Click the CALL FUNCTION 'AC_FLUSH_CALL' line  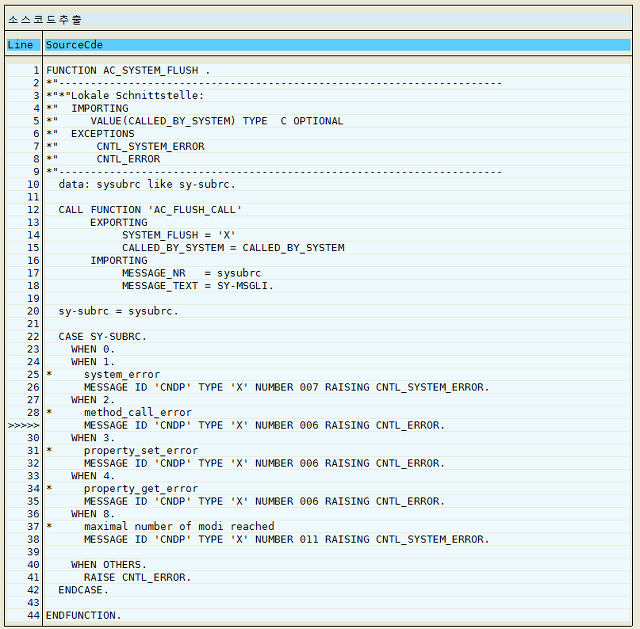(x=150, y=210)
